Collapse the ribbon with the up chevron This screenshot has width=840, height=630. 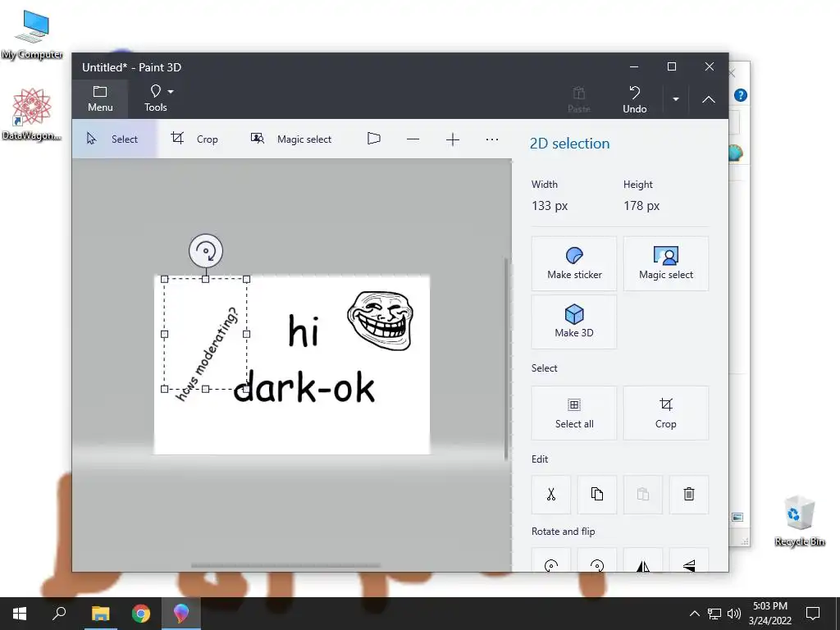pyautogui.click(x=708, y=99)
